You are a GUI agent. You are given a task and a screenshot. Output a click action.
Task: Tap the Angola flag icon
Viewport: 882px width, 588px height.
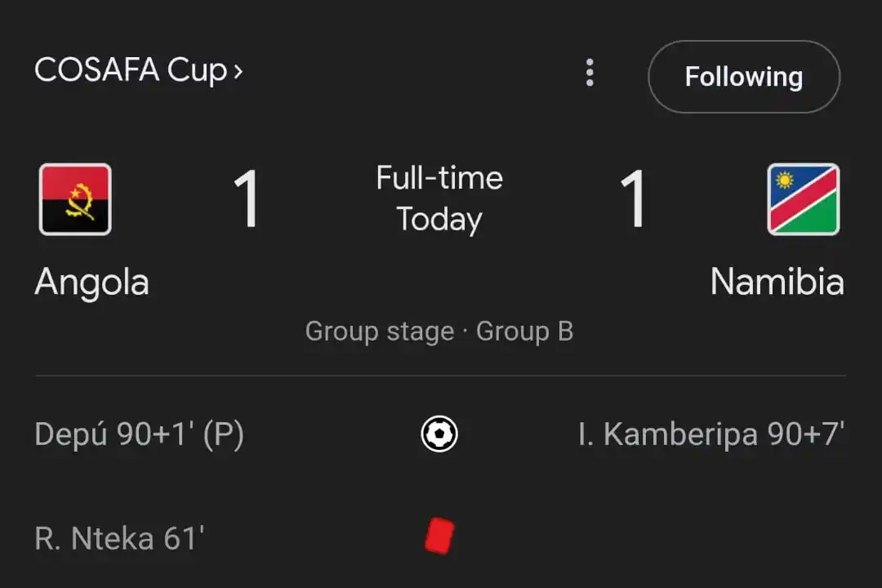pyautogui.click(x=75, y=199)
